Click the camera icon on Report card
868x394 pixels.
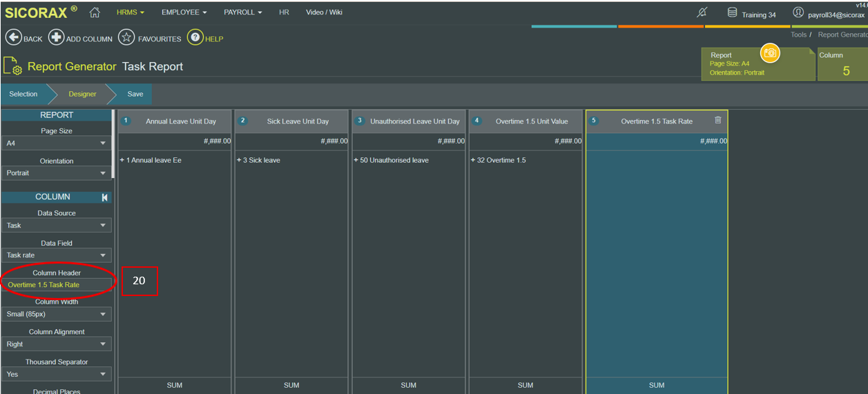[770, 52]
